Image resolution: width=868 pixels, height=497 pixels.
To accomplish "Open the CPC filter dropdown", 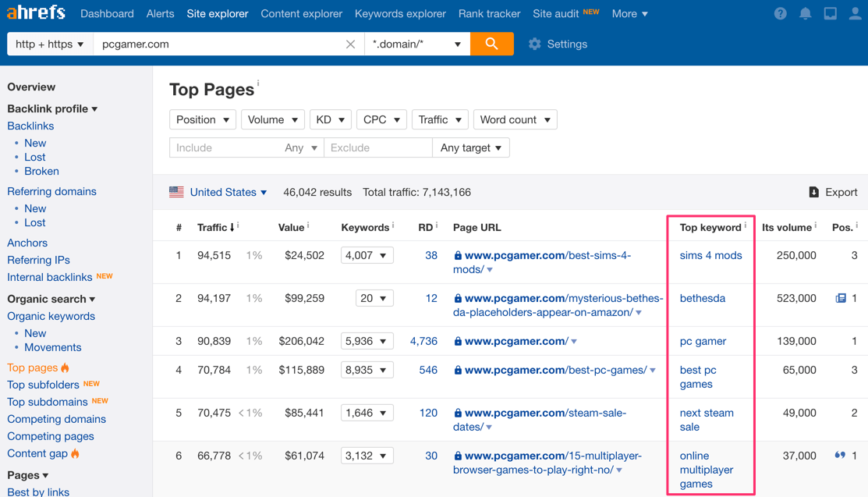I will (x=381, y=119).
